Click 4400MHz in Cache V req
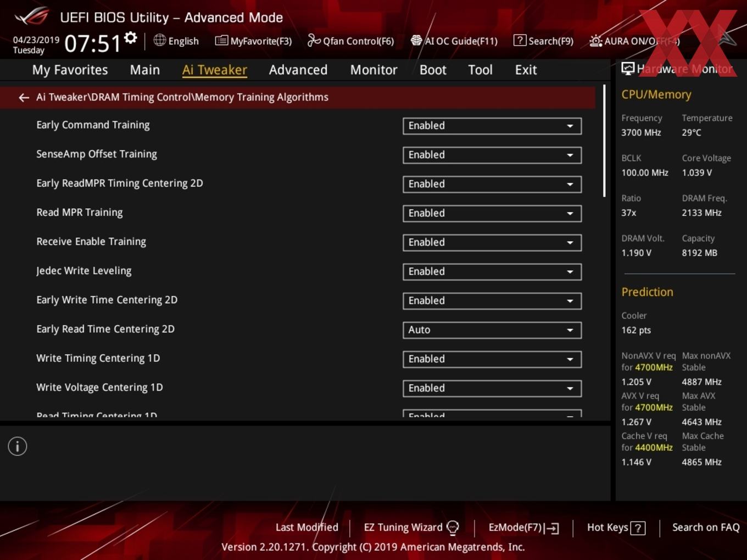747x560 pixels. (654, 447)
